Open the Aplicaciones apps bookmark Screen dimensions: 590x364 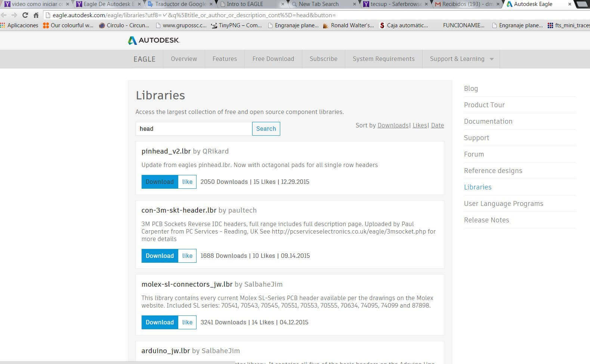coord(19,25)
